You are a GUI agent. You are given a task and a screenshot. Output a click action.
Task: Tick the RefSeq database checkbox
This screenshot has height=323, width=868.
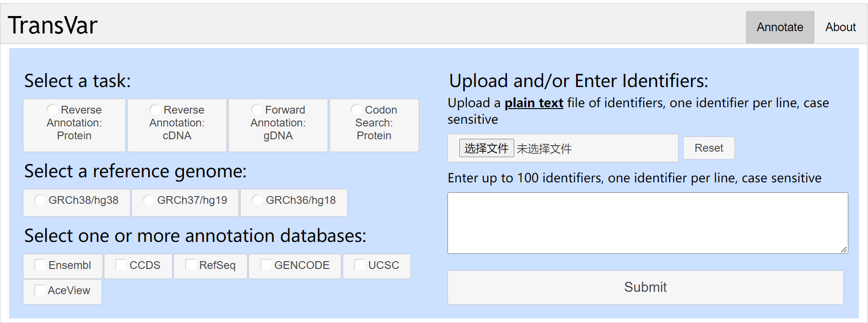coord(191,265)
